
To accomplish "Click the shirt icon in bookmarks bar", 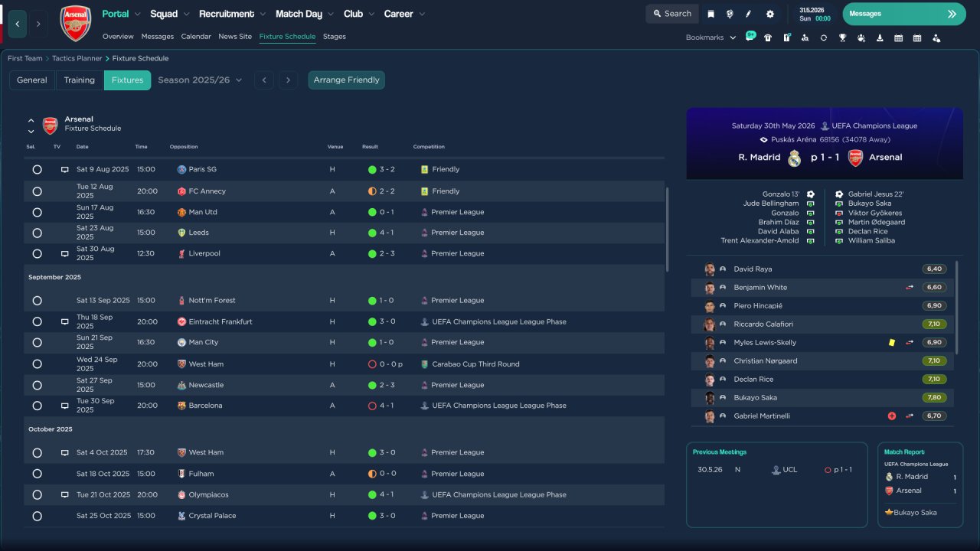I will tap(768, 37).
